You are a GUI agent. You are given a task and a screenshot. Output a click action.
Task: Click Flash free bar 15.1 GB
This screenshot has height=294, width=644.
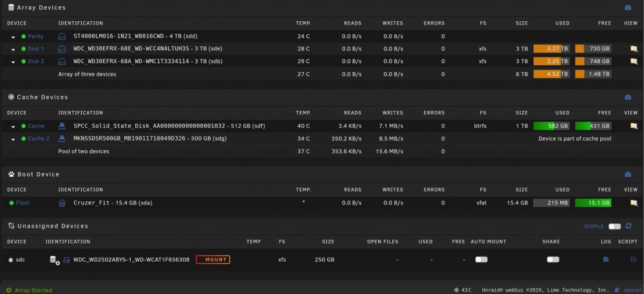593,202
